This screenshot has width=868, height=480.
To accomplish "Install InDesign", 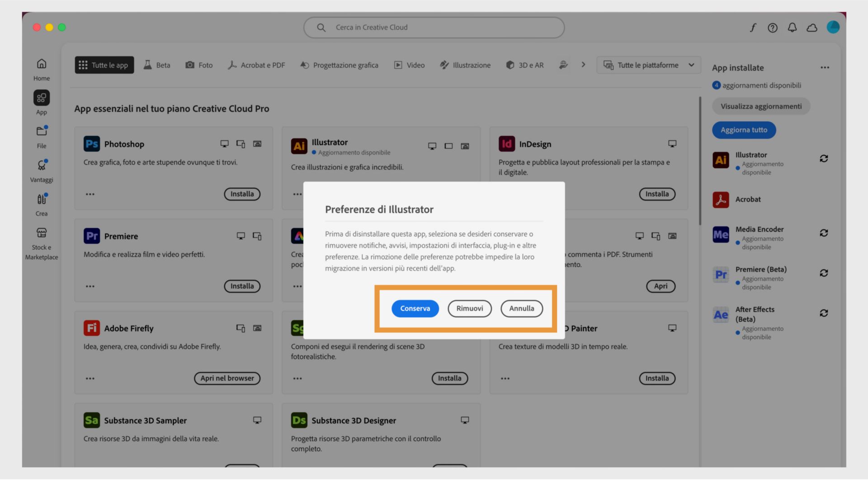I will 657,194.
